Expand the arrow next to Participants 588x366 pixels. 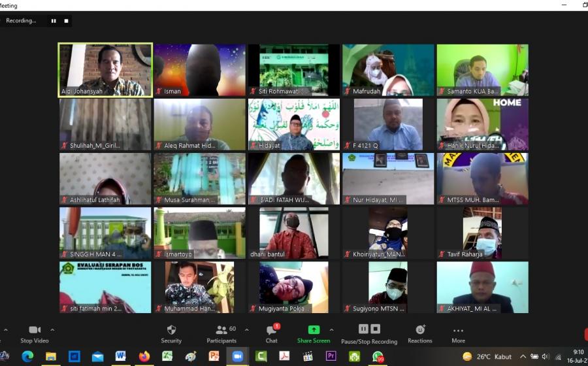click(246, 329)
